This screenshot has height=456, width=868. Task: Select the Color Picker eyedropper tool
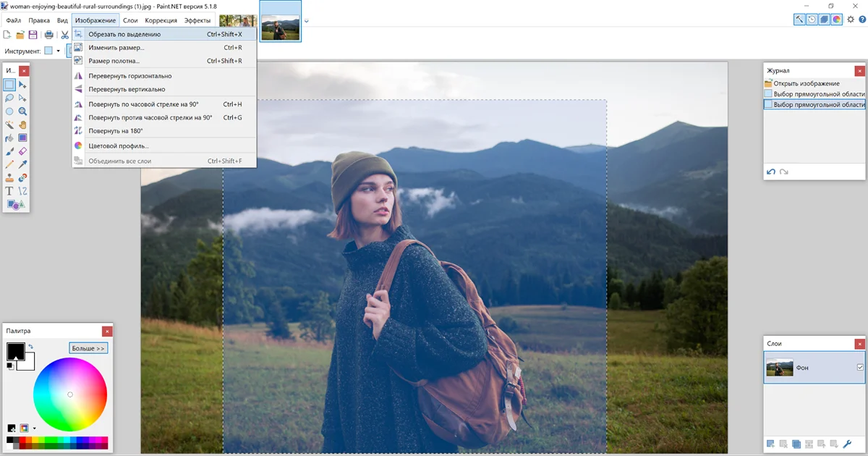(22, 164)
